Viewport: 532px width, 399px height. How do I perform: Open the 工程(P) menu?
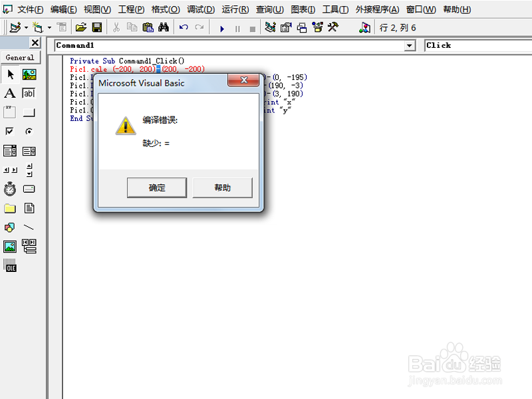pos(131,9)
